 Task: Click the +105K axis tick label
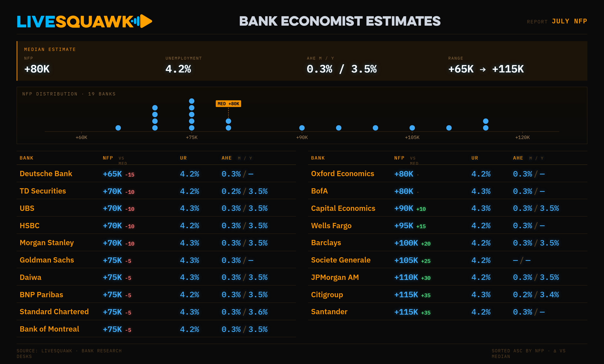point(412,137)
